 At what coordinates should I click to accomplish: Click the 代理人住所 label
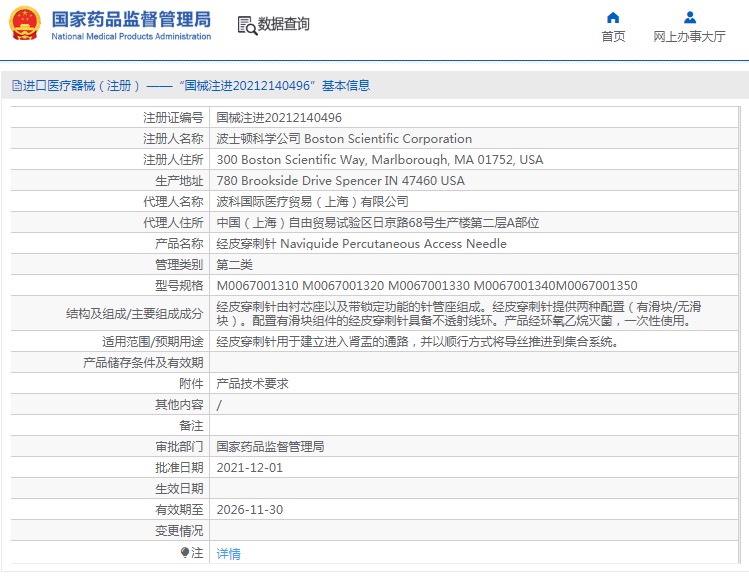[x=173, y=223]
